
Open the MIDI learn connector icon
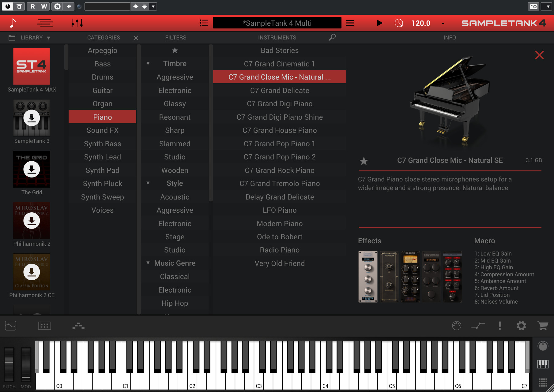click(x=457, y=326)
